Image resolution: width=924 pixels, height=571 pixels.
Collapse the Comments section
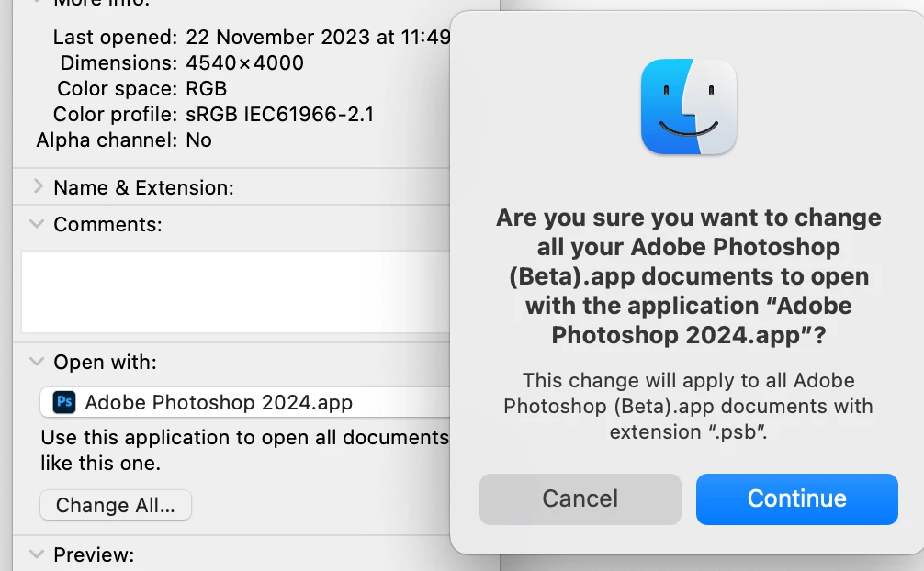pyautogui.click(x=37, y=224)
